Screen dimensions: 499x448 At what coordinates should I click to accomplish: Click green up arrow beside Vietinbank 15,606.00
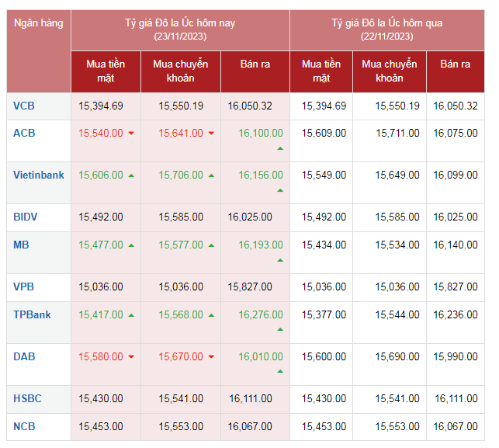coord(131,175)
